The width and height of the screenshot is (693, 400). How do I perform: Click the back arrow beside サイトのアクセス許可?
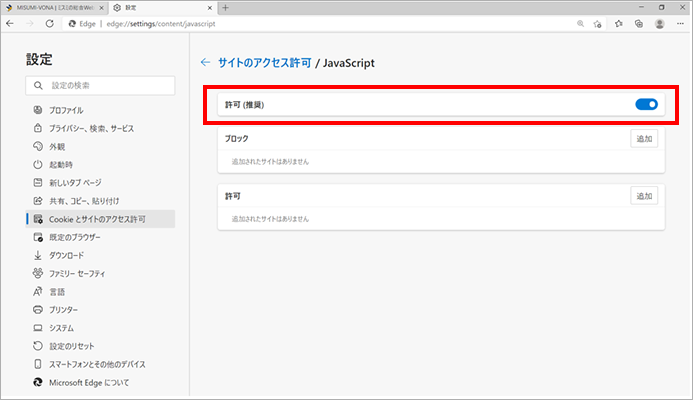(206, 63)
